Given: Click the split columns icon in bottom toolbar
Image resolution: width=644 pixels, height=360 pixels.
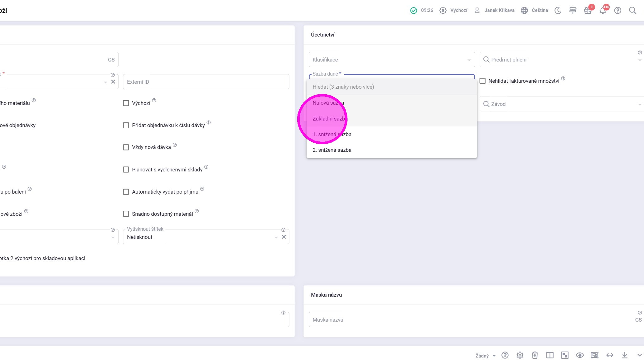Looking at the screenshot, I should 550,355.
